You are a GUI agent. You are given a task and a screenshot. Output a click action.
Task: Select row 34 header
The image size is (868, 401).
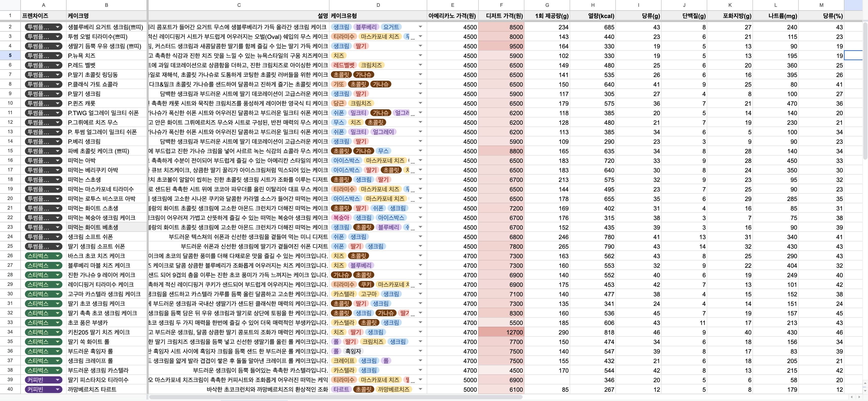[x=10, y=332]
